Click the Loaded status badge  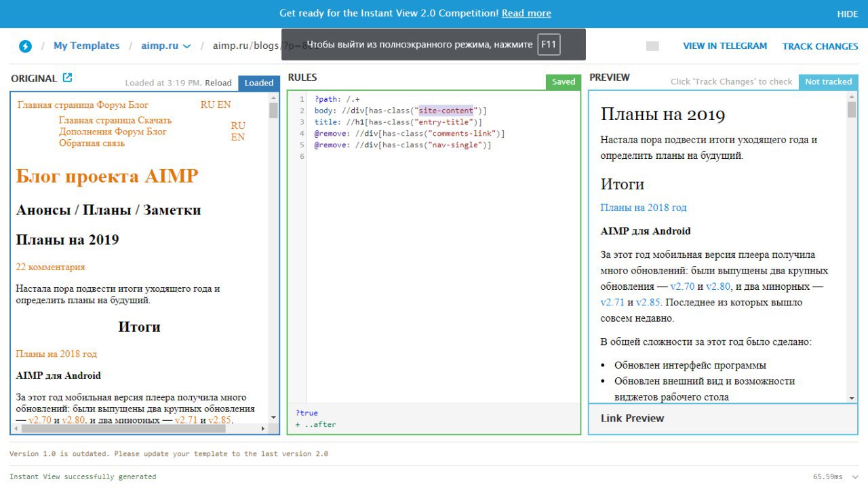[x=259, y=83]
